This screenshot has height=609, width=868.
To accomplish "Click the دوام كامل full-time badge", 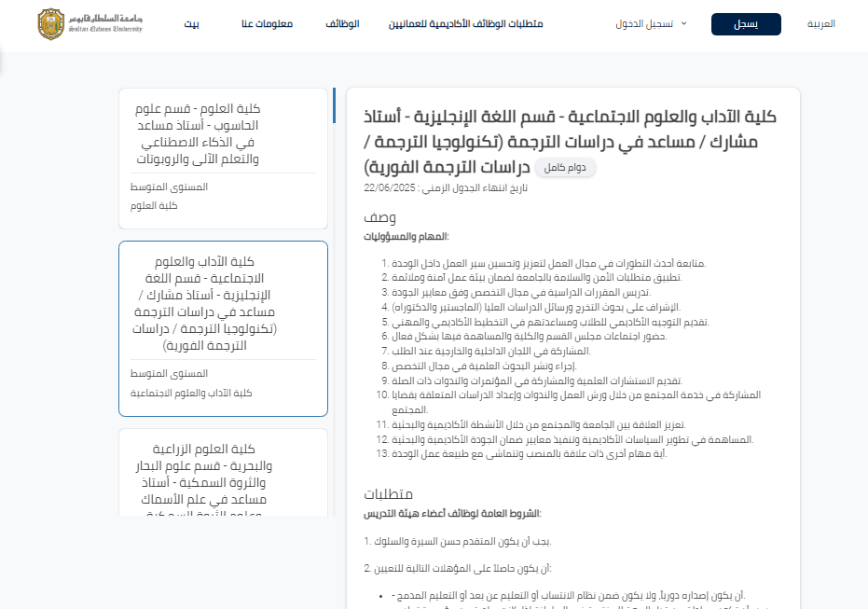I will tap(570, 169).
